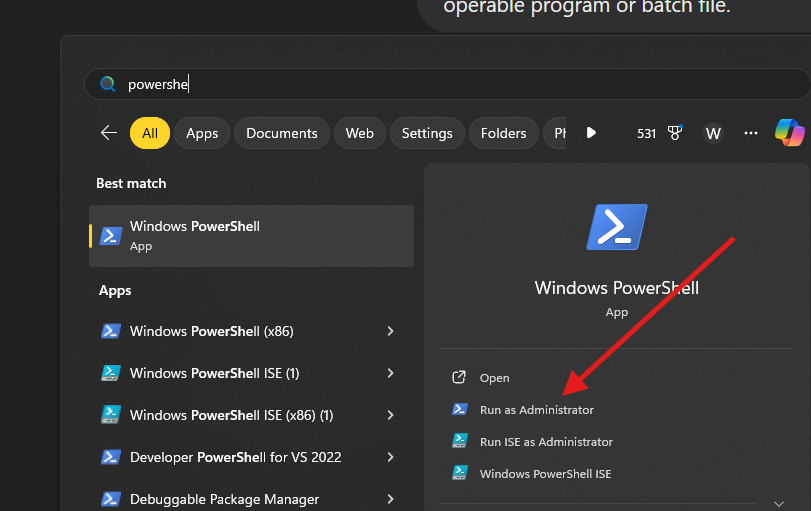Expand Windows PowerShell (x86) chevron
Viewport: 811px width, 511px height.
click(391, 331)
